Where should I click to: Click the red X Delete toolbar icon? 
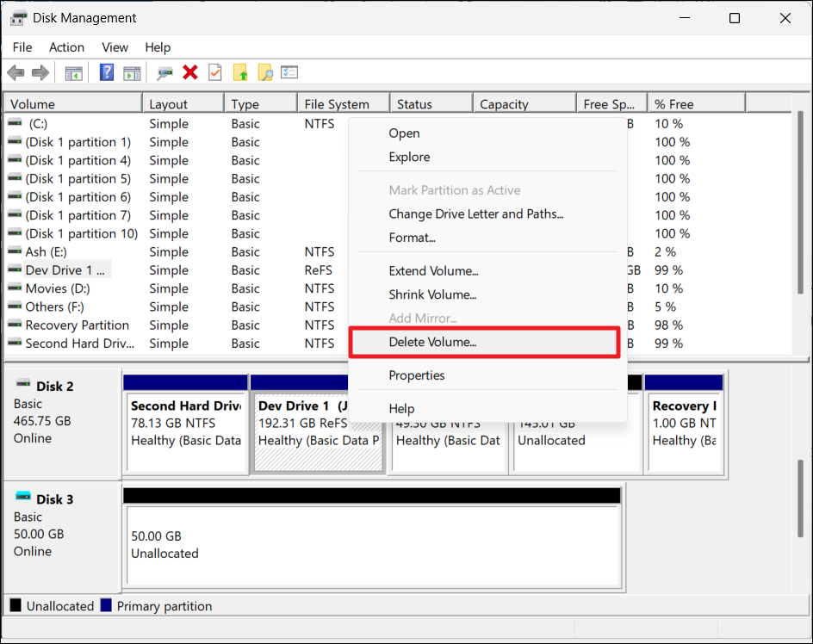190,73
